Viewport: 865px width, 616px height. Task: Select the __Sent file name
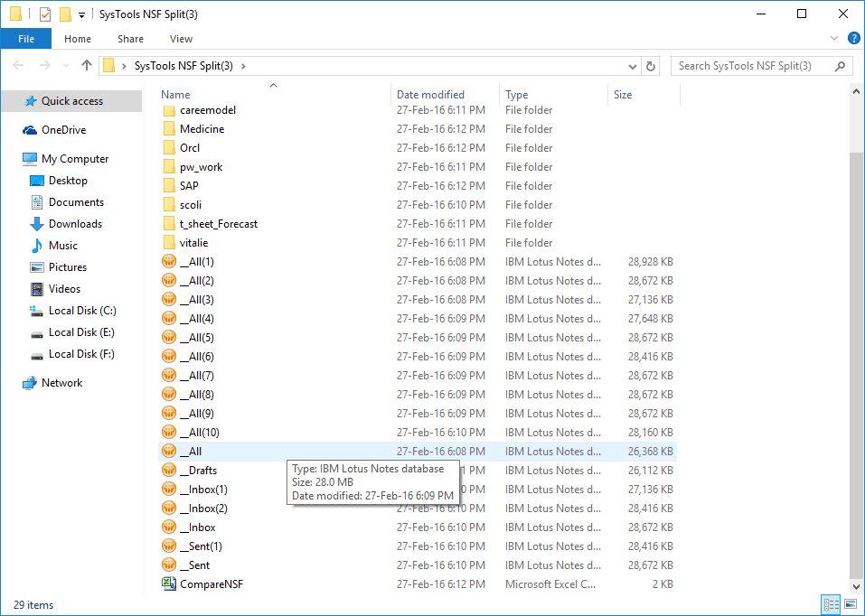pyautogui.click(x=194, y=565)
